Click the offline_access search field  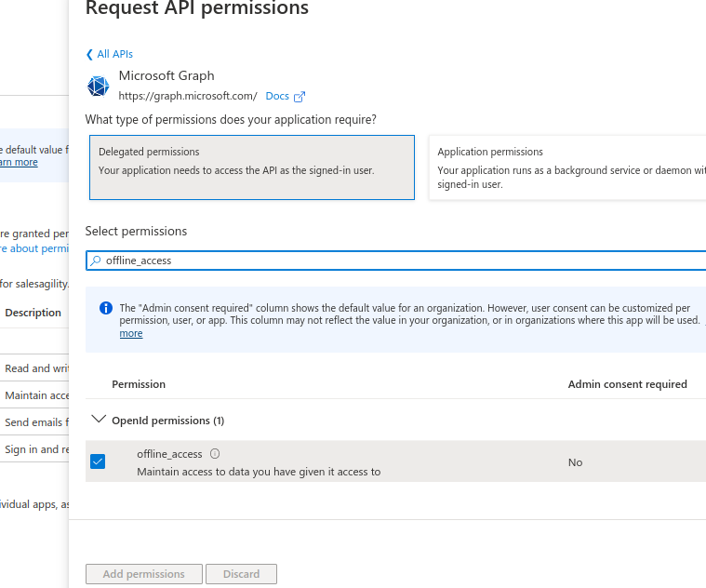coord(396,261)
